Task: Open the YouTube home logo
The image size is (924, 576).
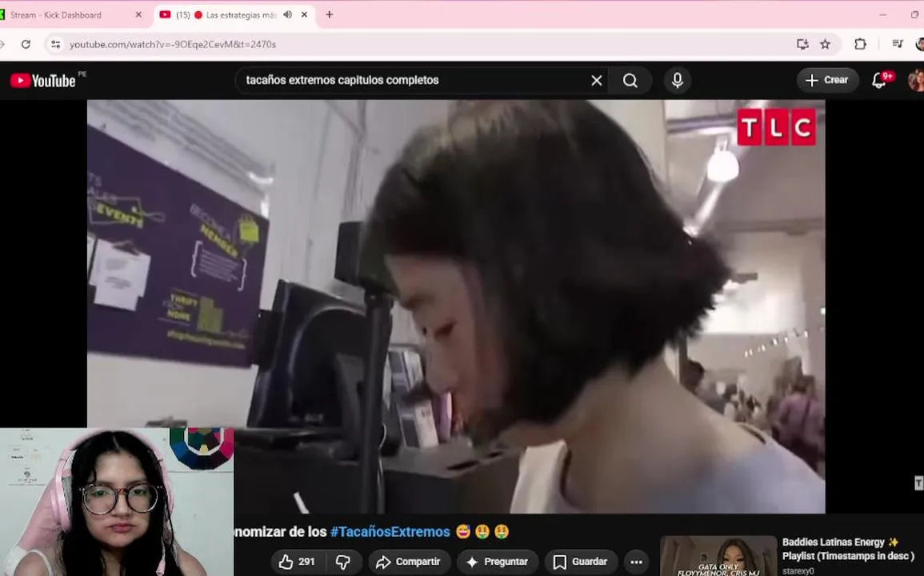Action: tap(43, 80)
